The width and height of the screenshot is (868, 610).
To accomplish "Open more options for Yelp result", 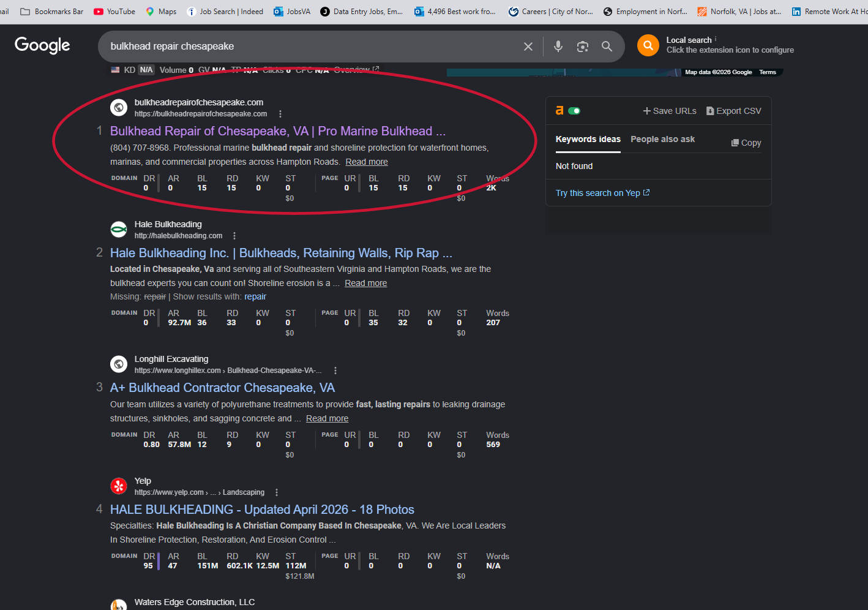I will (x=277, y=492).
